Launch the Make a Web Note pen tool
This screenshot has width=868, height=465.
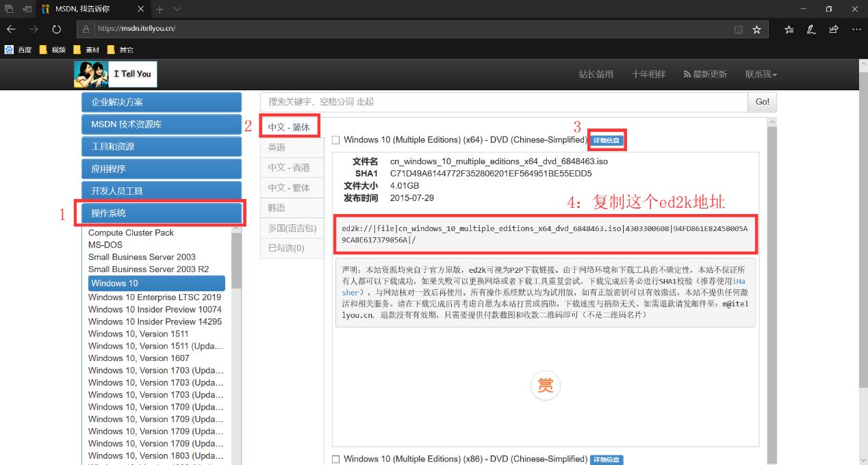811,29
